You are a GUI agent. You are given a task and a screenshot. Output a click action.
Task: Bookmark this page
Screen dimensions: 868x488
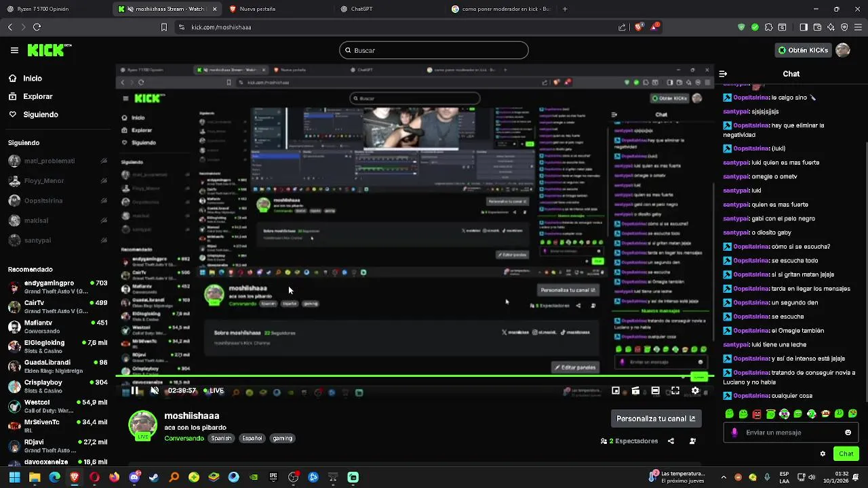[x=163, y=27]
